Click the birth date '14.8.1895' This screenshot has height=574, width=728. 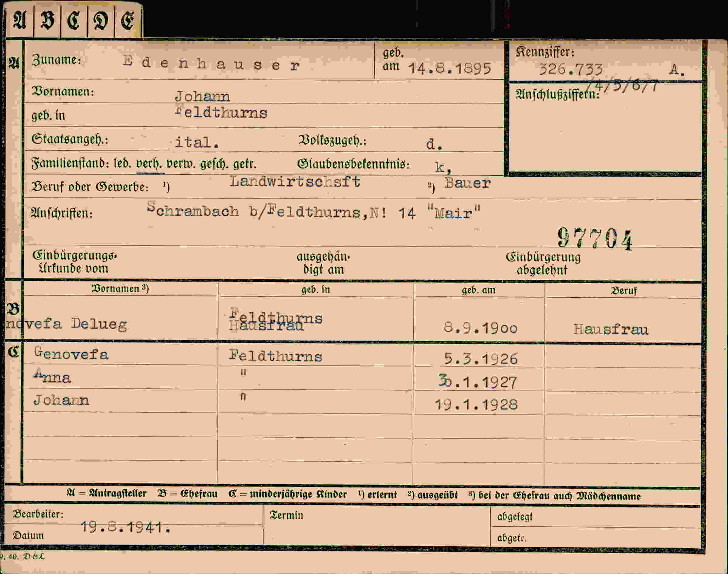[x=450, y=69]
